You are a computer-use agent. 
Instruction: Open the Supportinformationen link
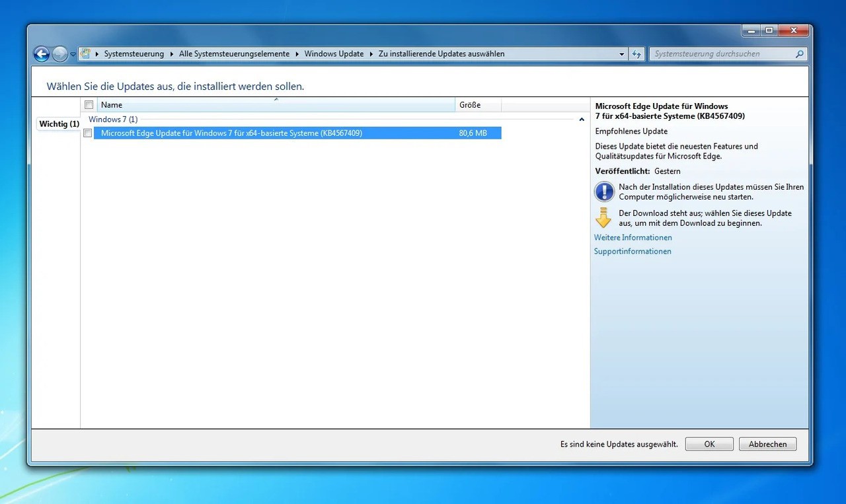click(x=633, y=252)
